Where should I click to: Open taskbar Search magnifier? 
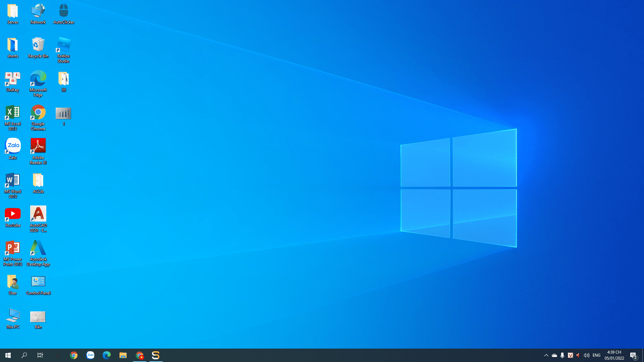pos(24,355)
